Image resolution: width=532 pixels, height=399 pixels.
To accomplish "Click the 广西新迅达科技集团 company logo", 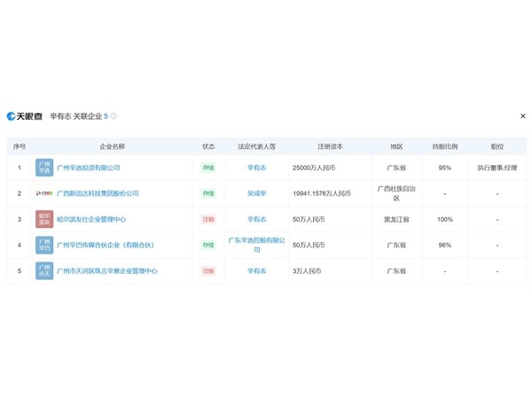I will pyautogui.click(x=44, y=193).
